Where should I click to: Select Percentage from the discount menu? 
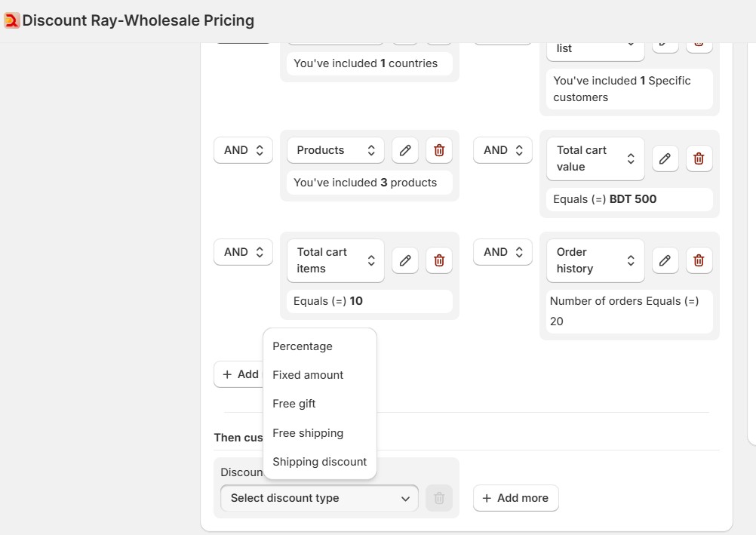303,346
